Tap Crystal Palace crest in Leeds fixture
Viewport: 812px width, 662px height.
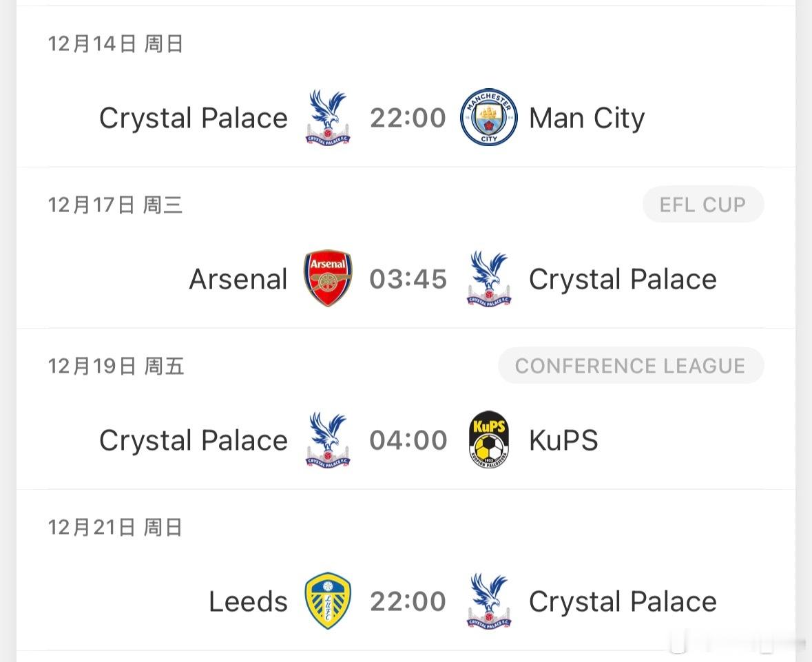[x=488, y=601]
